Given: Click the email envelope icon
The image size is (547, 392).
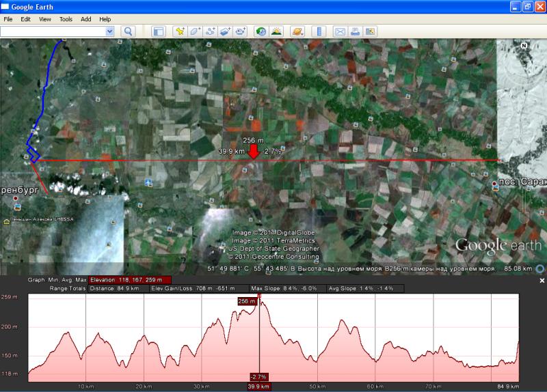Looking at the screenshot, I should tap(340, 31).
